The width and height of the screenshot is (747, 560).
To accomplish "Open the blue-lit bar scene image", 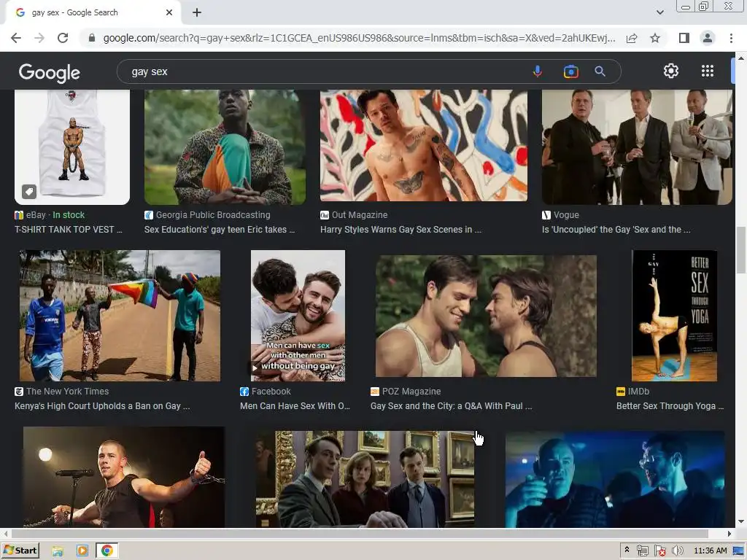I will click(615, 479).
